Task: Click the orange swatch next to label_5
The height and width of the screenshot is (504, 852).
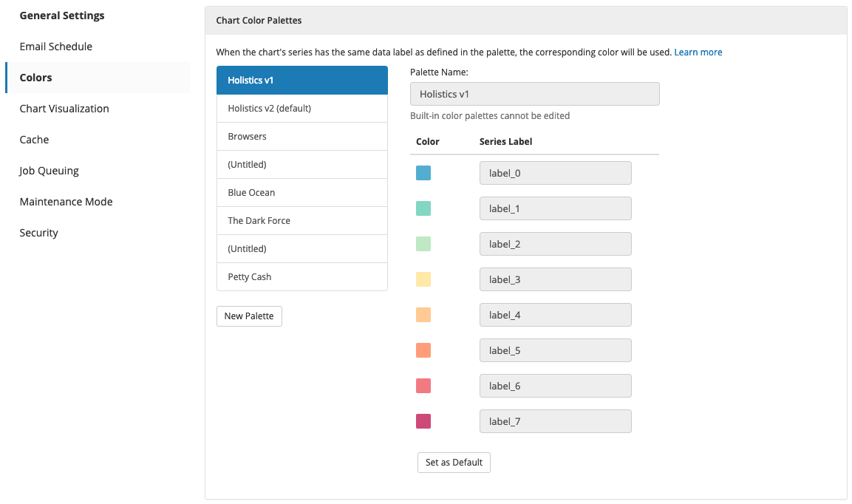Action: pos(423,350)
